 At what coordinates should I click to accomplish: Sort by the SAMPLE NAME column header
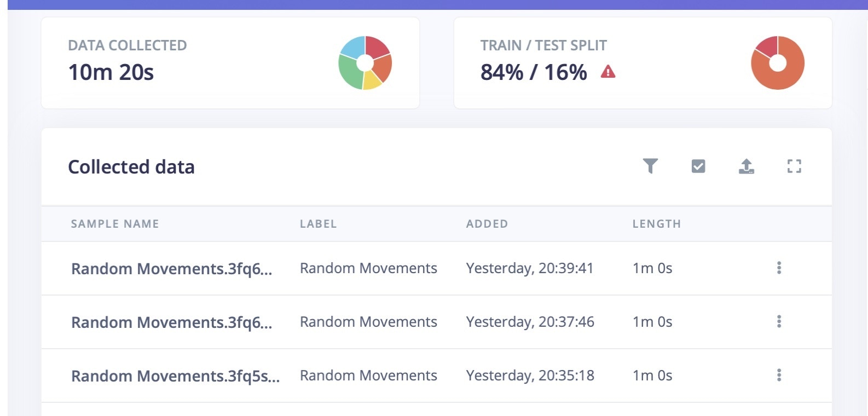(115, 224)
